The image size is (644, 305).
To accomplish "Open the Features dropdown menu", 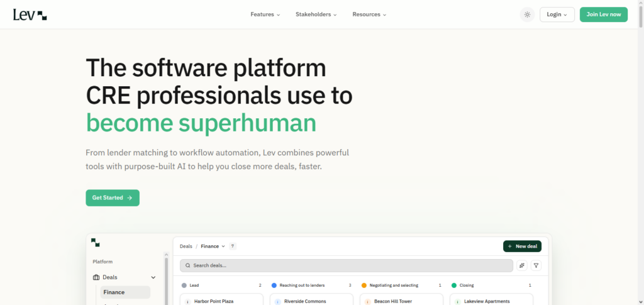I will 265,14.
